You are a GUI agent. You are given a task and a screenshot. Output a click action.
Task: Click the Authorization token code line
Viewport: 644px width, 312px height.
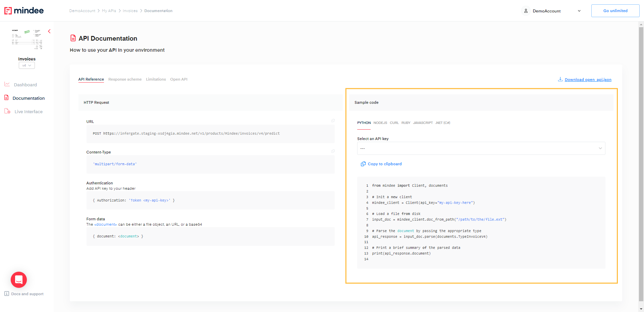[134, 200]
